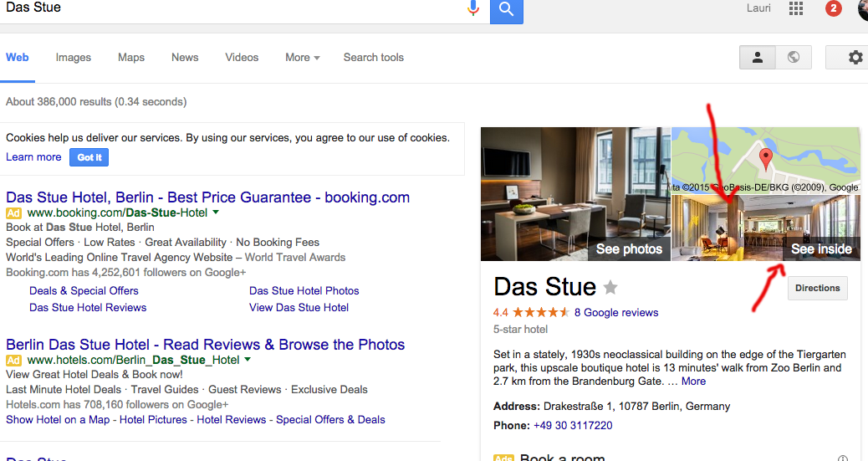
Task: Click the 4.4 star rating
Action: coord(532,313)
